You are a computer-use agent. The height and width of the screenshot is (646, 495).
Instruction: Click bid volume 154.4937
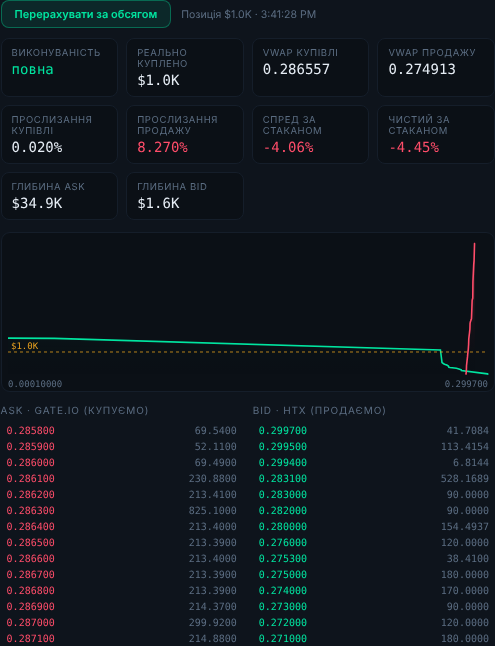coord(465,527)
